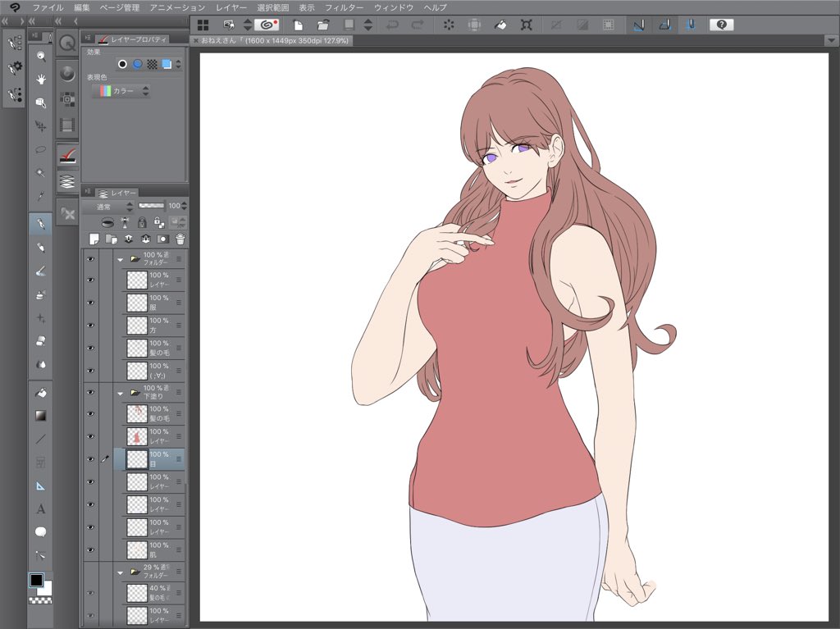Select the Eraser tool

(41, 341)
